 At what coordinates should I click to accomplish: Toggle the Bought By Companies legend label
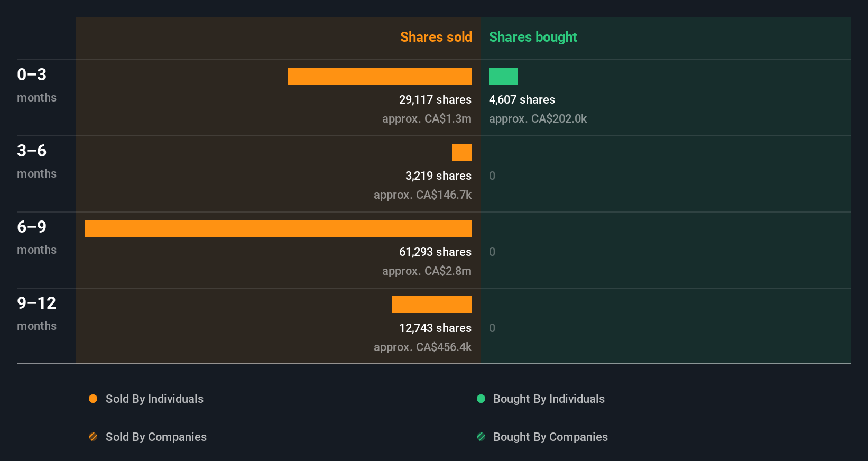click(550, 437)
